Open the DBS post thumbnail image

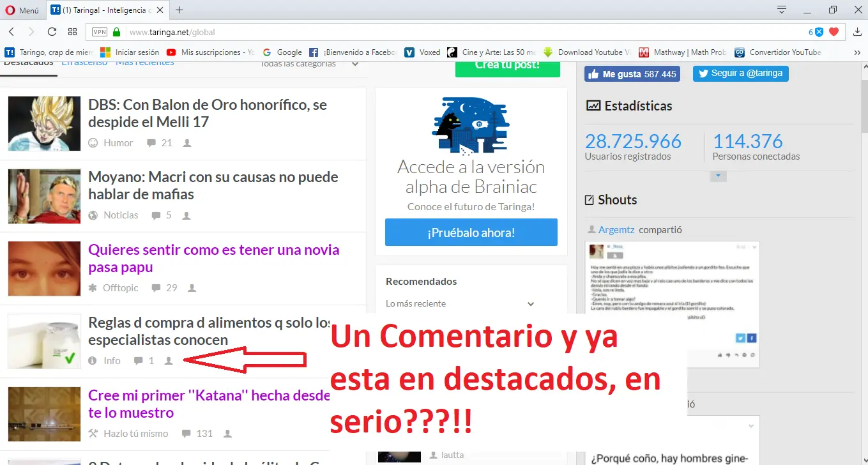tap(45, 124)
